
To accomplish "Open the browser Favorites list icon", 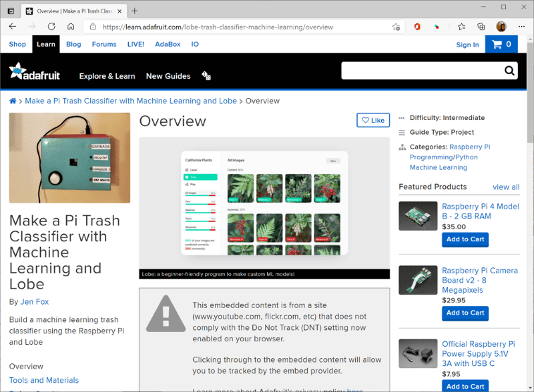I will click(x=461, y=27).
